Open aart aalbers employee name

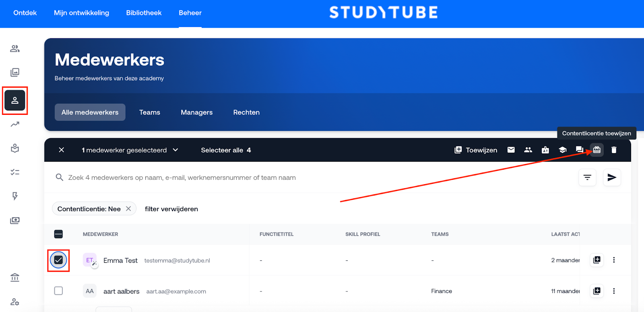coord(121,291)
